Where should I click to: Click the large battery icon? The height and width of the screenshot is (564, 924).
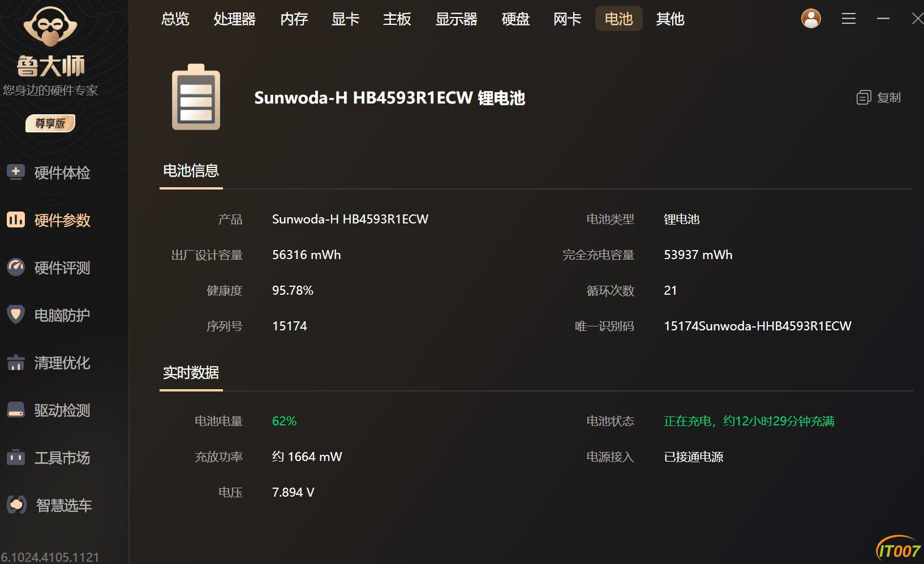[x=196, y=97]
